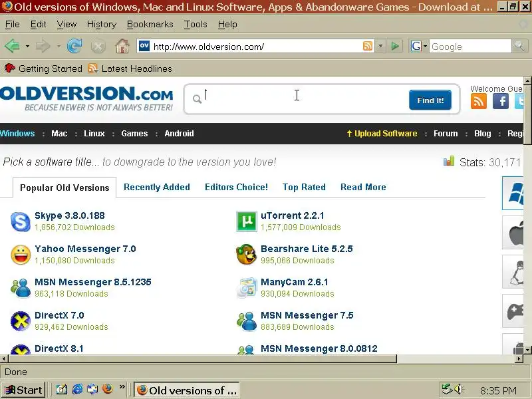532x399 pixels.
Task: Select the Linux penguin sidebar icon
Action: click(513, 272)
